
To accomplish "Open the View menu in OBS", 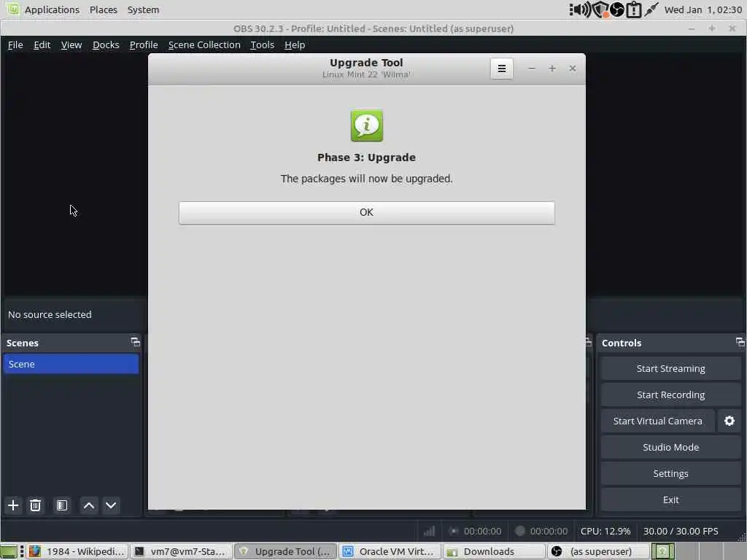I will [x=71, y=44].
